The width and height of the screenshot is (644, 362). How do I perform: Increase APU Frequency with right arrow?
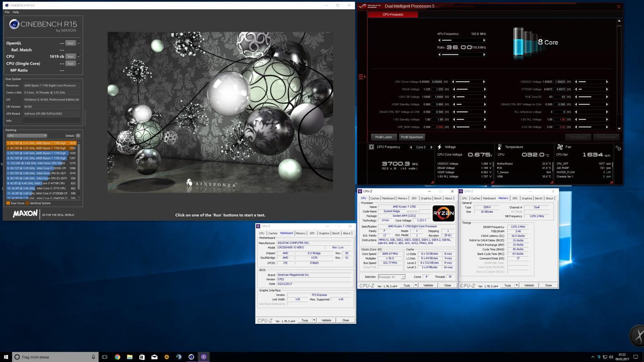pos(484,40)
